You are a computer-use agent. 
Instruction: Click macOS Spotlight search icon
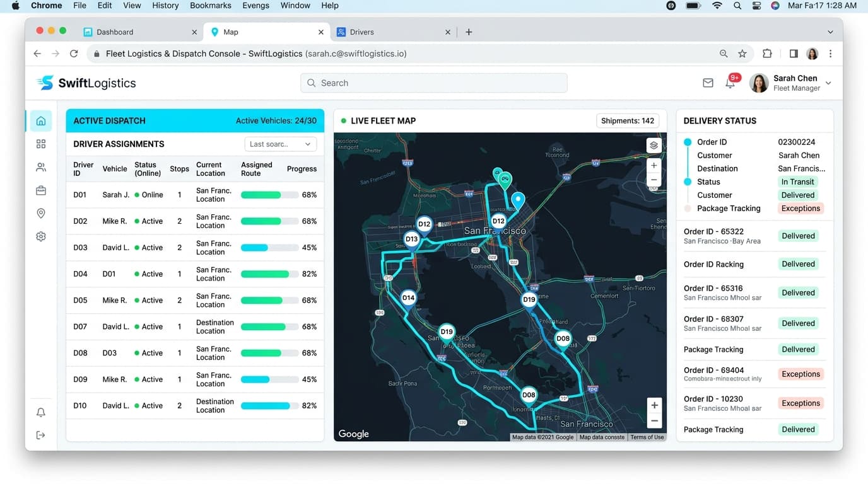[x=737, y=6]
